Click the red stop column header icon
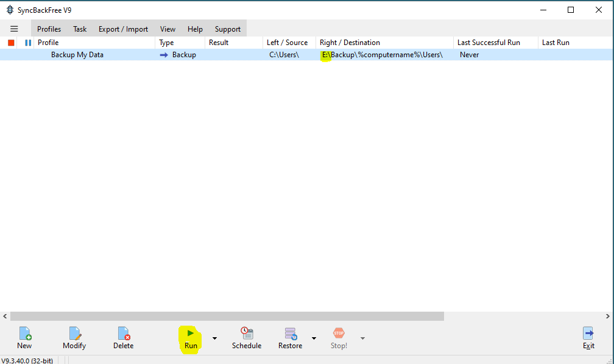This screenshot has height=364, width=614. point(11,43)
